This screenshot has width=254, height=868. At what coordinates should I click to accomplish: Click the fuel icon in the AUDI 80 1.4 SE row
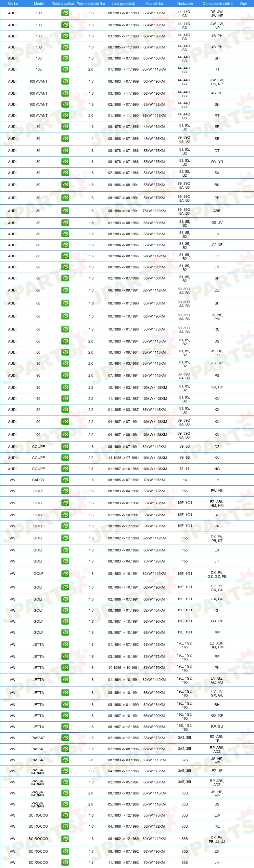(65, 139)
